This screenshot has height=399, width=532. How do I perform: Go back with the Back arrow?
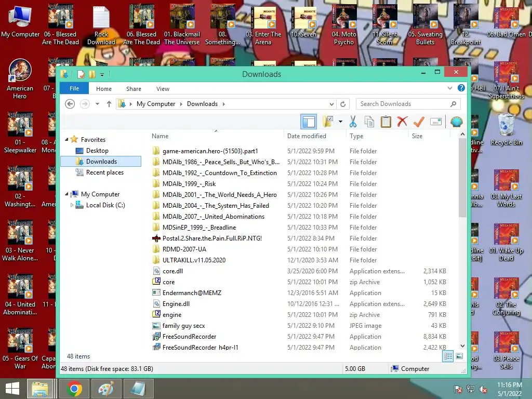pos(70,104)
